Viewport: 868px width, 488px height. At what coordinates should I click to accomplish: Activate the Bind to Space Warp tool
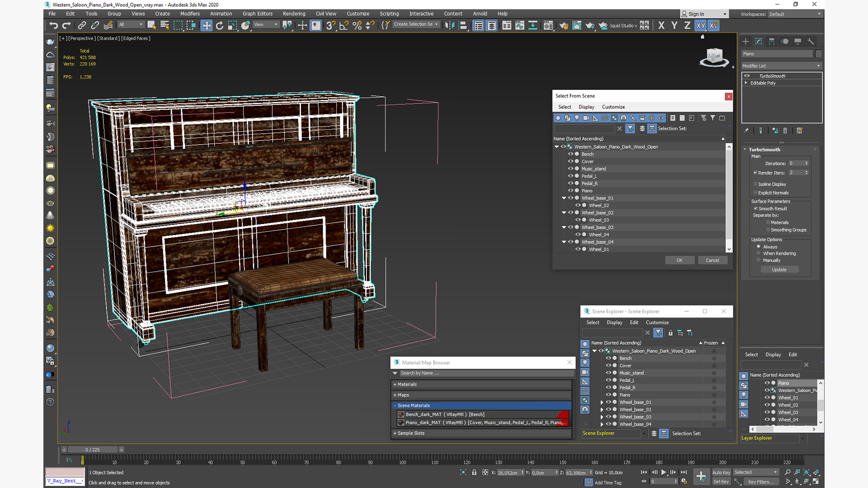coord(108,25)
